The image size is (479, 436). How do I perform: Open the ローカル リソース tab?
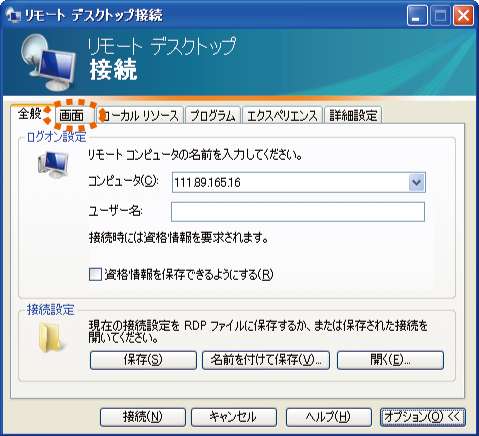point(141,115)
